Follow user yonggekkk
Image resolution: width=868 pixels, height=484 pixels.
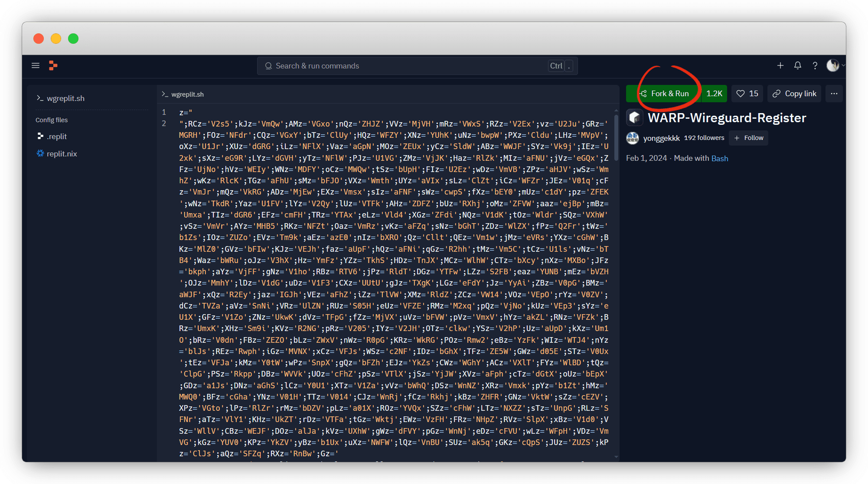(749, 138)
